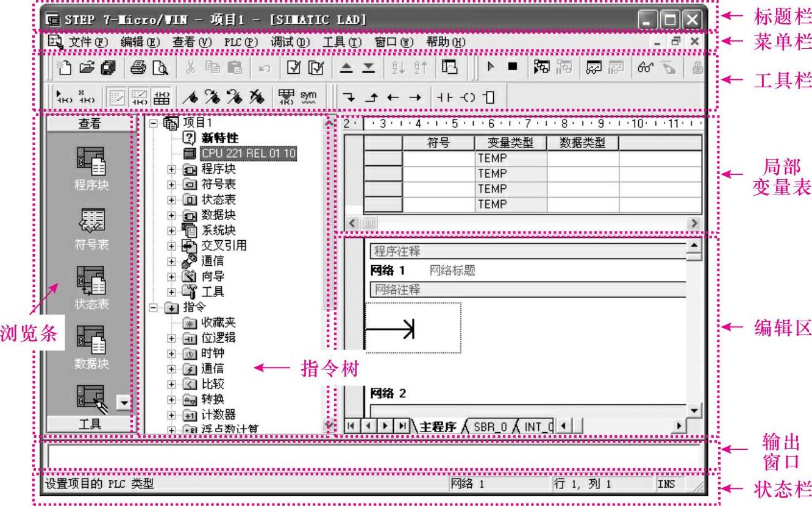Click the 查看 header button in navigation bar
This screenshot has width=812, height=506.
point(90,123)
